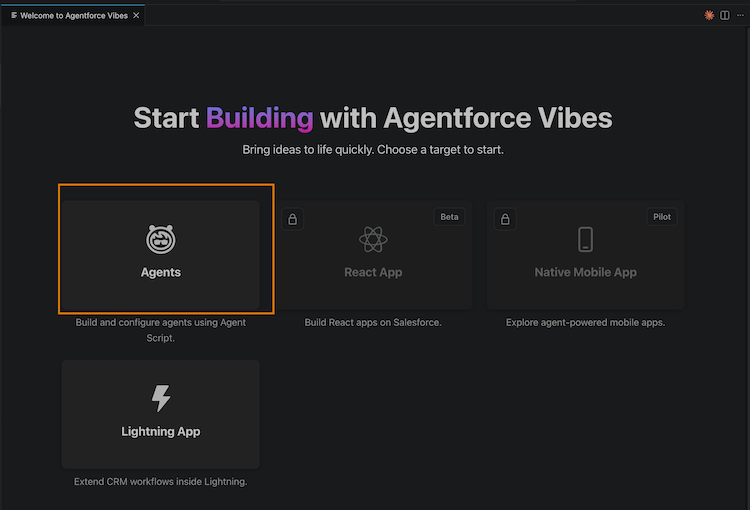Click the 'Build React apps on Salesforce.' text

tap(373, 322)
